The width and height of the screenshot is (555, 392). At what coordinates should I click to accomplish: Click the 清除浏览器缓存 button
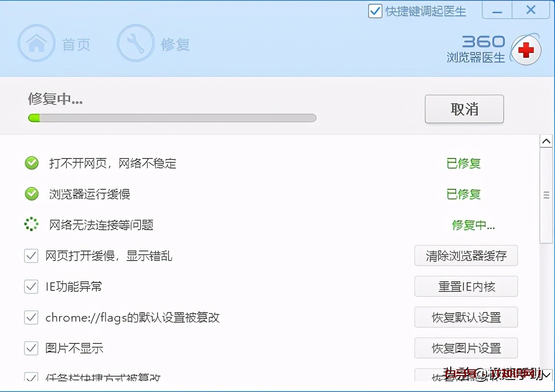click(x=466, y=256)
